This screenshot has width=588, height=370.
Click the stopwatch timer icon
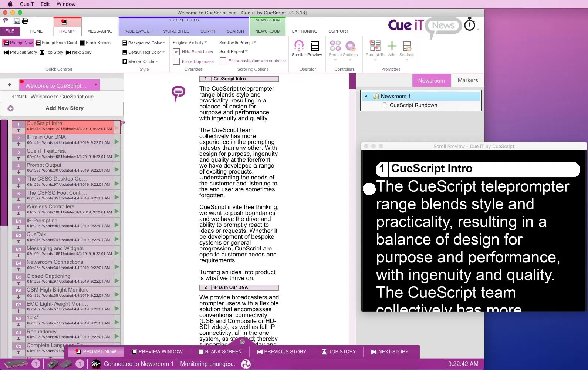(469, 25)
